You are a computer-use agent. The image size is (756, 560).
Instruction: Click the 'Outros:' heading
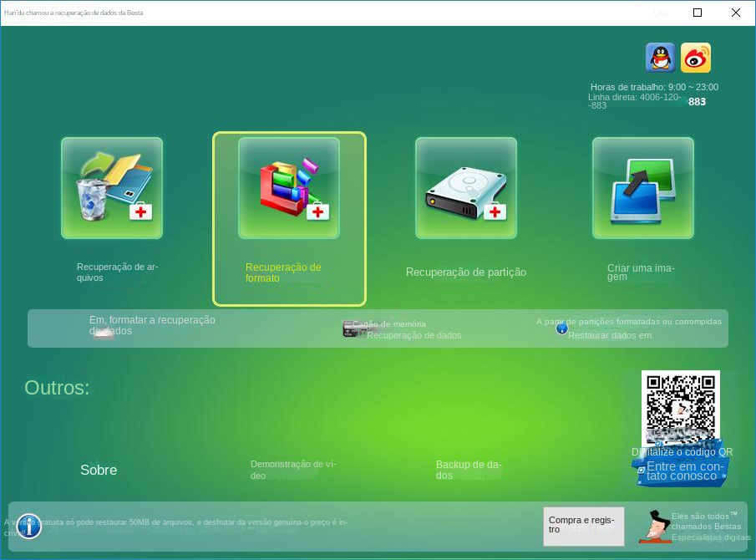pyautogui.click(x=57, y=388)
